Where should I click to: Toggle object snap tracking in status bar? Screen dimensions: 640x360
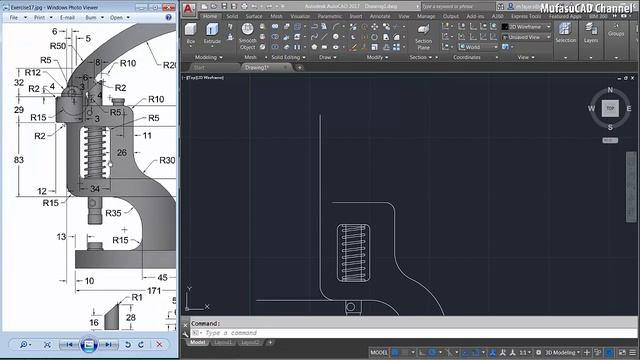pos(465,352)
